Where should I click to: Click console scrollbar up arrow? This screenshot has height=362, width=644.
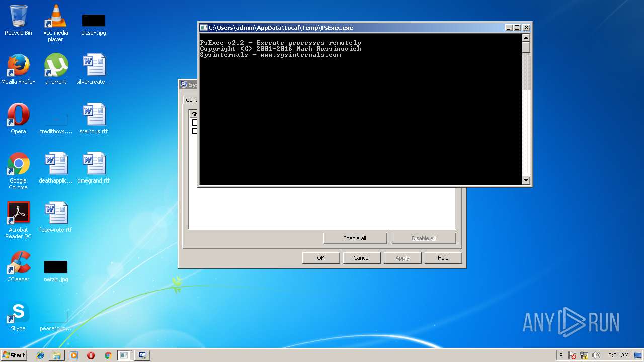pos(526,37)
